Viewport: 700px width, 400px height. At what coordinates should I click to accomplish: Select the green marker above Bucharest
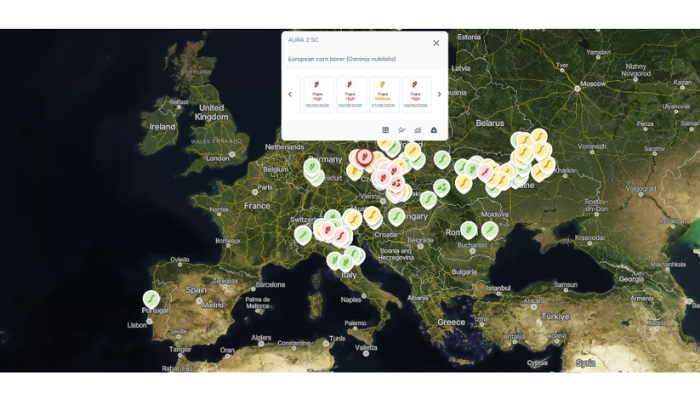[468, 230]
